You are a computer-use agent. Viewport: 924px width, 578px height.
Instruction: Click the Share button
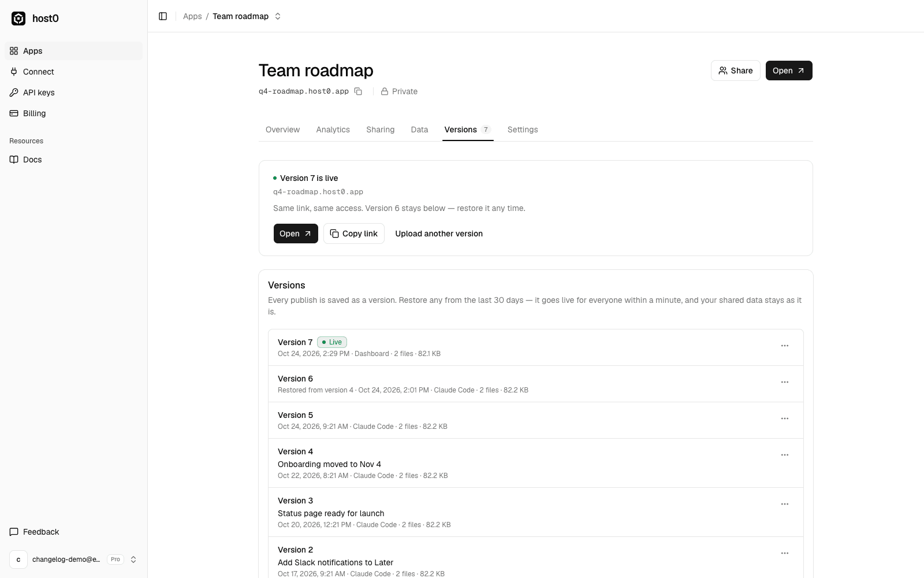coord(736,71)
